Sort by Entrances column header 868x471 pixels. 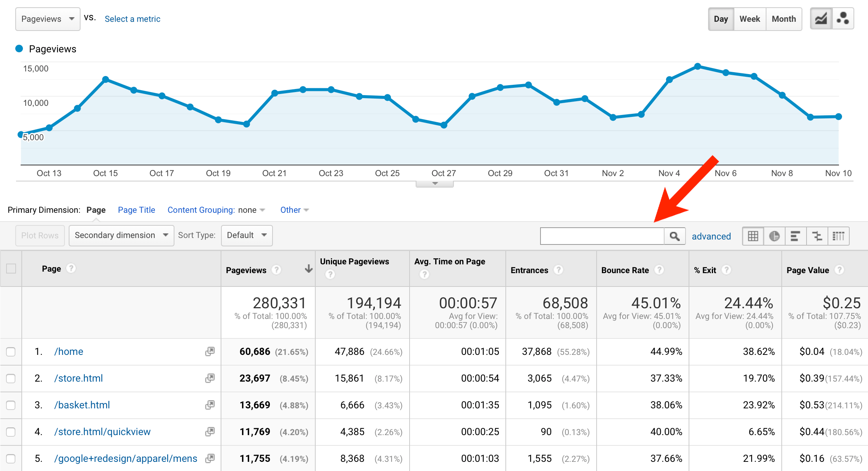[529, 270]
